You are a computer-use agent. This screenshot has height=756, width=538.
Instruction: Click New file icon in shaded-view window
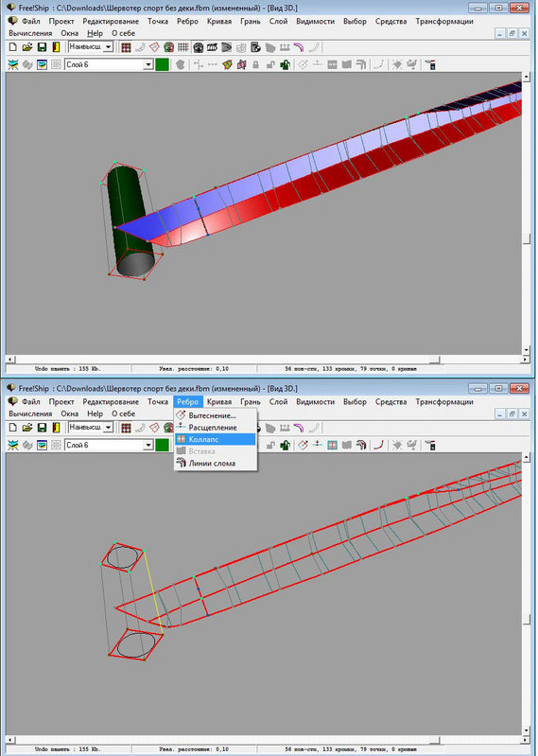click(13, 47)
